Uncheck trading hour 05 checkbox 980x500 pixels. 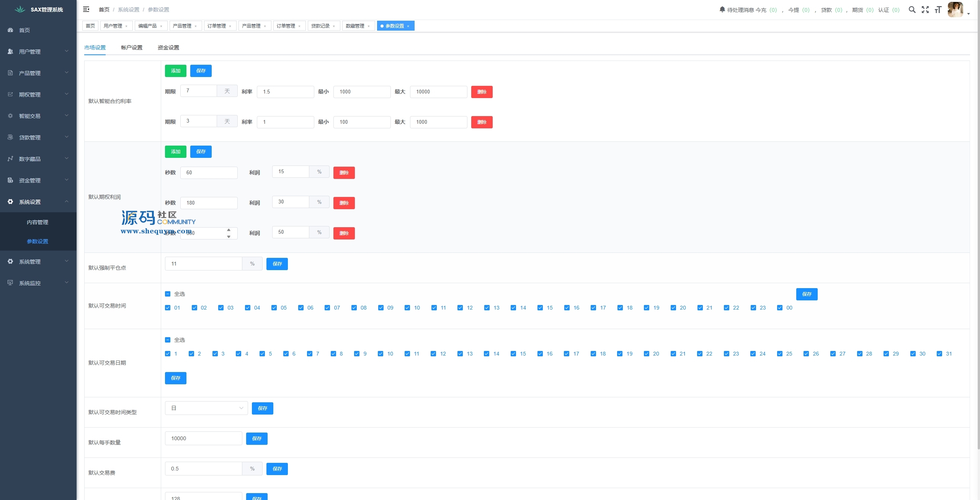point(274,308)
